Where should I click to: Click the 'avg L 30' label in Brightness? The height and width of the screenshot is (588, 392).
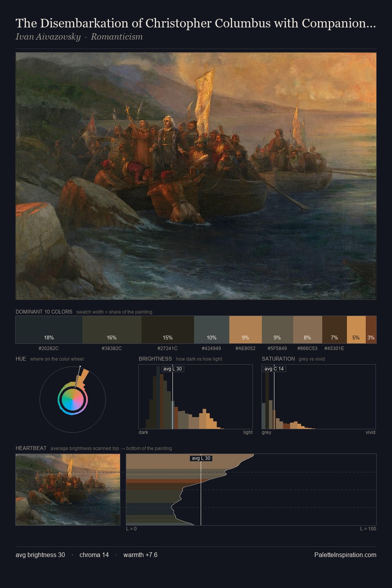(x=172, y=369)
